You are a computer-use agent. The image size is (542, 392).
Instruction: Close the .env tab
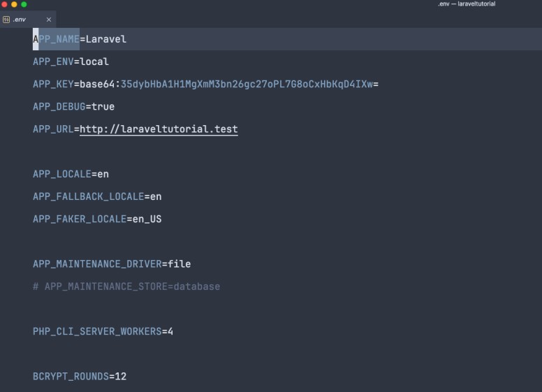[x=49, y=20]
